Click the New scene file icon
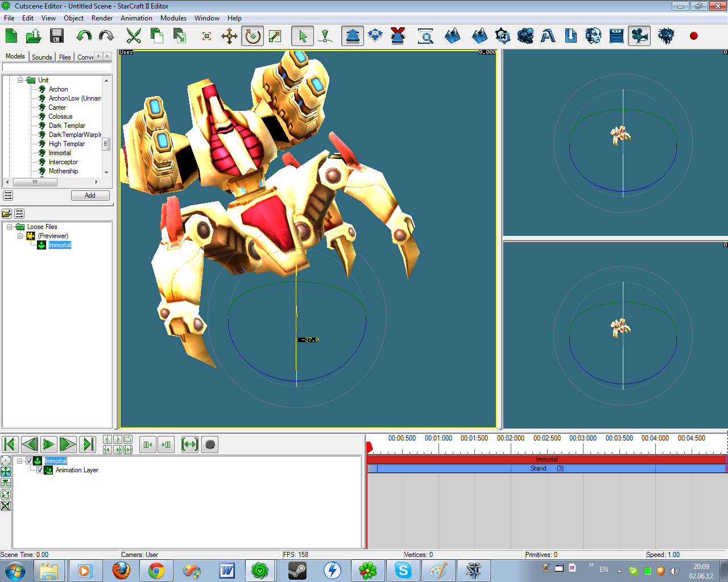This screenshot has width=728, height=582. pyautogui.click(x=11, y=36)
